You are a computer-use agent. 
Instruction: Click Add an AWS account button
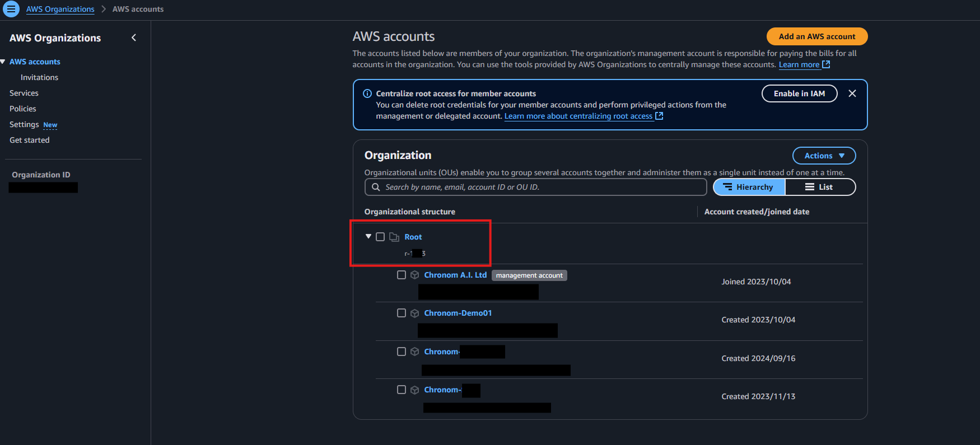coord(816,36)
